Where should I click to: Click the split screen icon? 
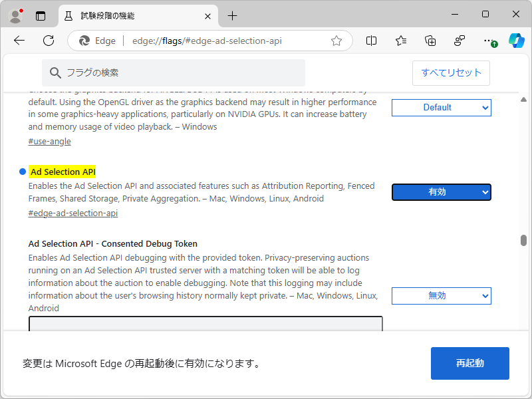[x=371, y=41]
